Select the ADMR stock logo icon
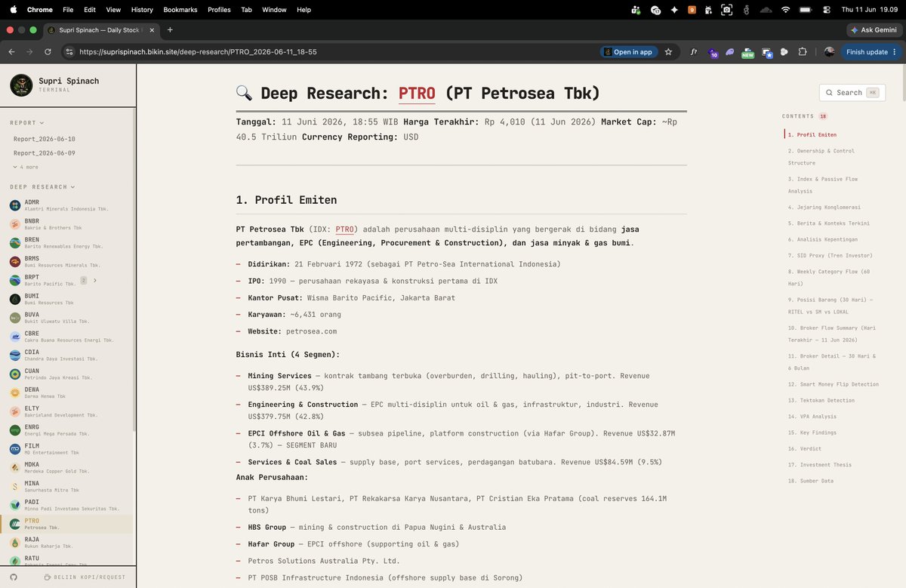Image resolution: width=906 pixels, height=588 pixels. [x=15, y=205]
